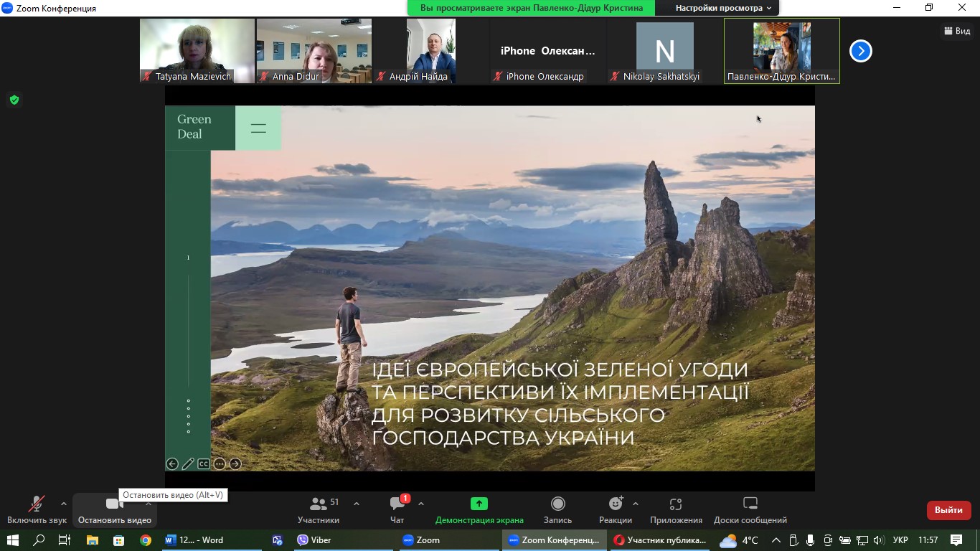The height and width of the screenshot is (551, 980).
Task: Click the green encryption shield icon
Action: coord(14,100)
